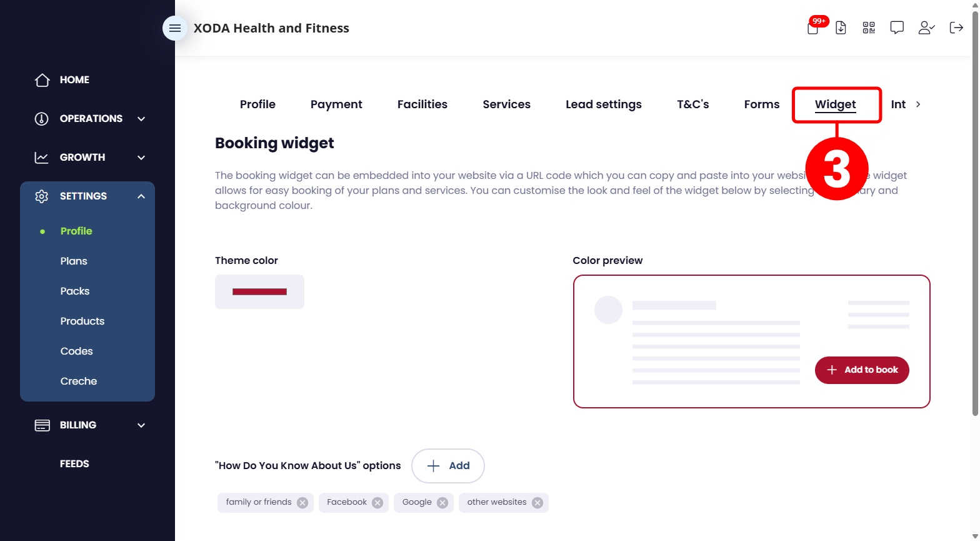Remove the 'family or friends' option
The image size is (980, 541).
click(302, 503)
